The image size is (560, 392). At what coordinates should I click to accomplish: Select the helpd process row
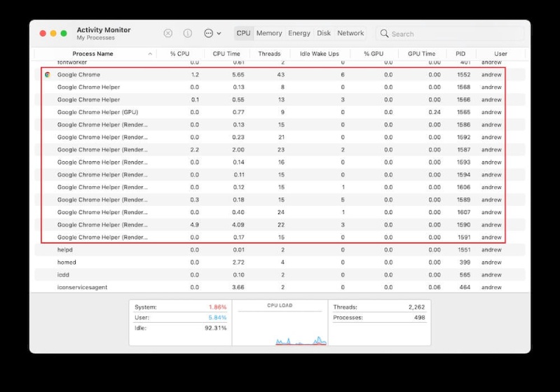(280, 250)
